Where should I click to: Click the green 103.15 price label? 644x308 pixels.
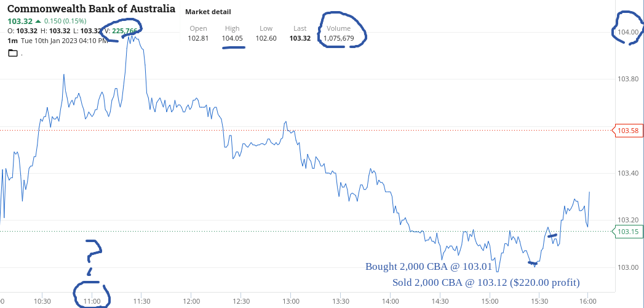click(x=629, y=232)
